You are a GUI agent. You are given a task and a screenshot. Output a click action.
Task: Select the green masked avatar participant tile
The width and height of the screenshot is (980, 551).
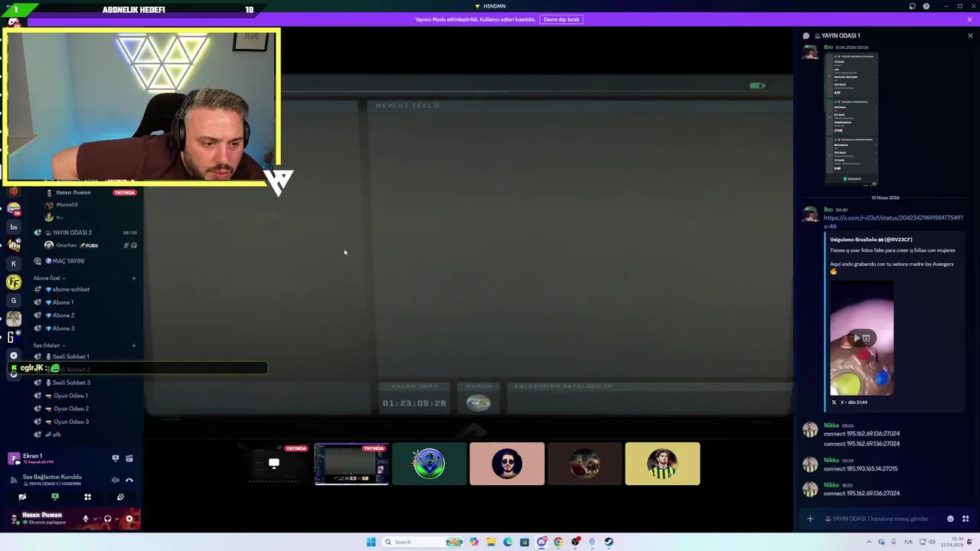click(430, 464)
